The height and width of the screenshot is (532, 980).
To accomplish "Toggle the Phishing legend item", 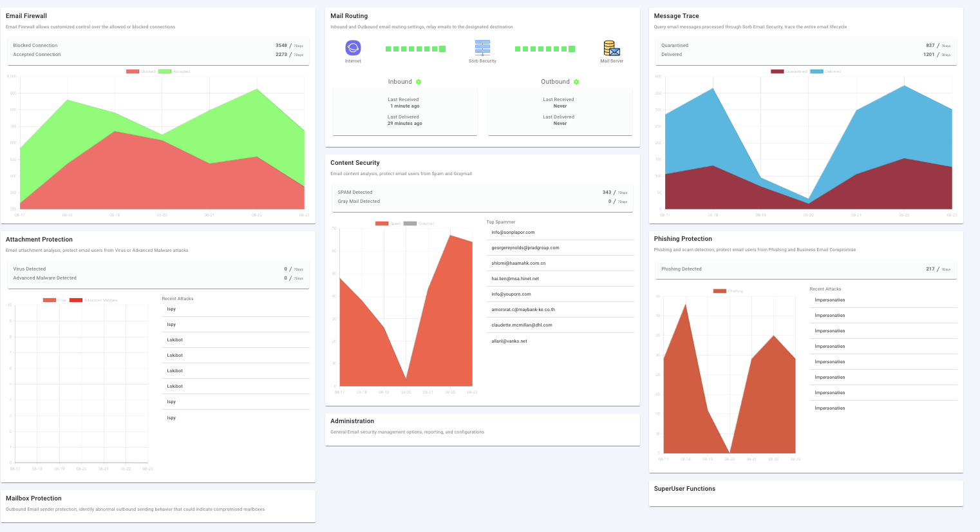I will point(728,291).
